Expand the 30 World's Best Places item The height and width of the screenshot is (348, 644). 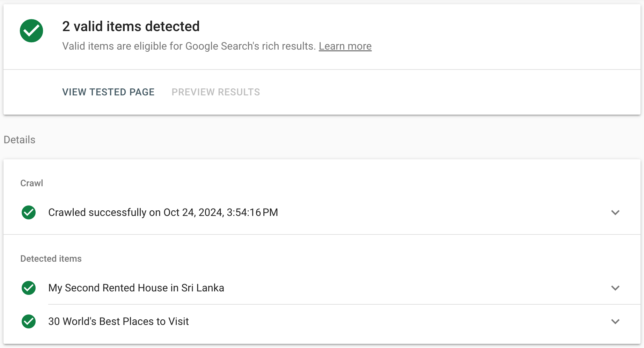616,321
